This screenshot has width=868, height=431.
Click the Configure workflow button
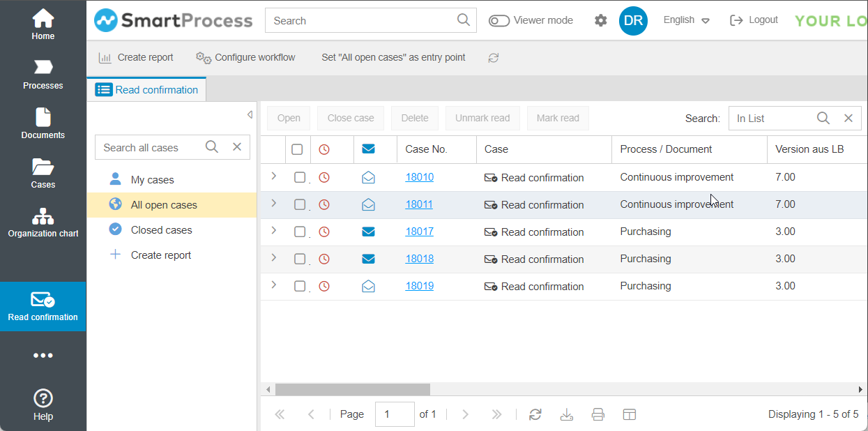[246, 57]
